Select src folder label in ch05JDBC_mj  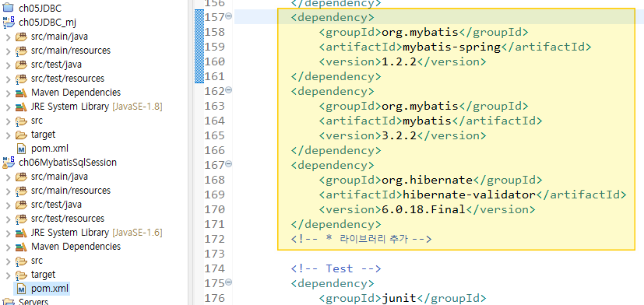(x=37, y=121)
